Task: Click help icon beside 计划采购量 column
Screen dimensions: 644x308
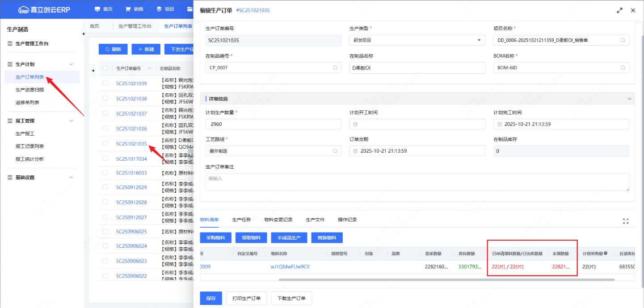Action: tap(606, 254)
